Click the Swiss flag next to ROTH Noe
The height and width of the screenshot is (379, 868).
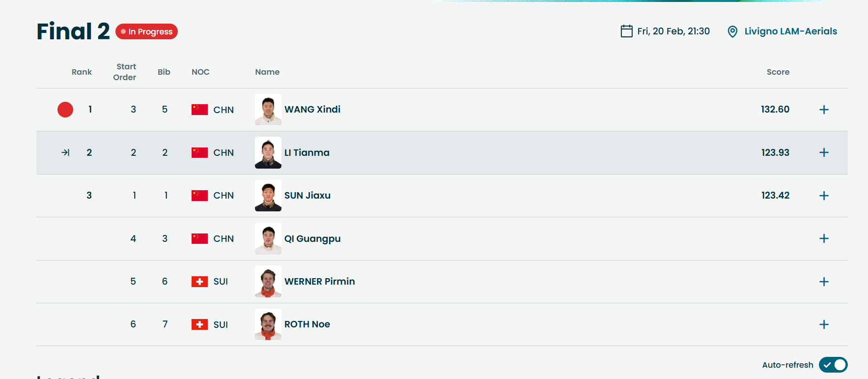point(199,324)
